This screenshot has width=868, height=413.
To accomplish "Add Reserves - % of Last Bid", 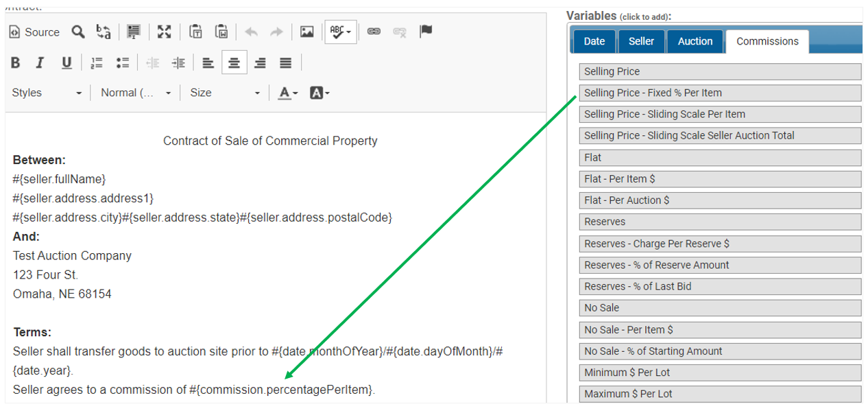I will pyautogui.click(x=720, y=286).
